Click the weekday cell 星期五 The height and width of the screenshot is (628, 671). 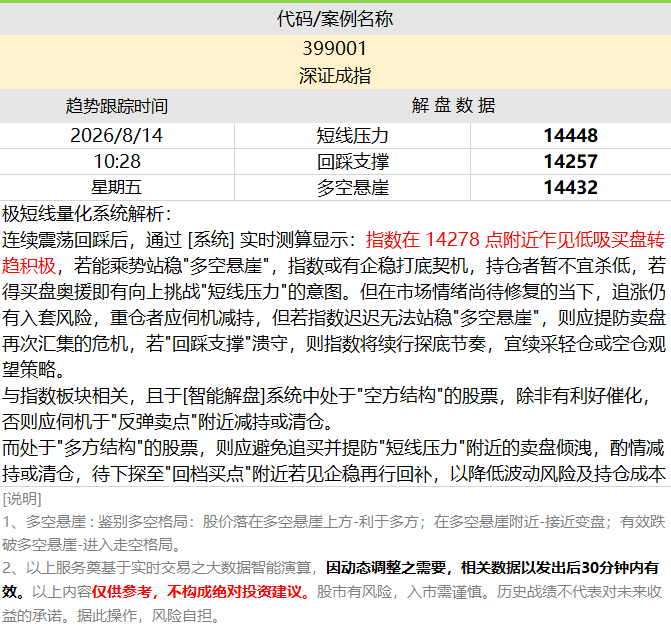pos(117,187)
